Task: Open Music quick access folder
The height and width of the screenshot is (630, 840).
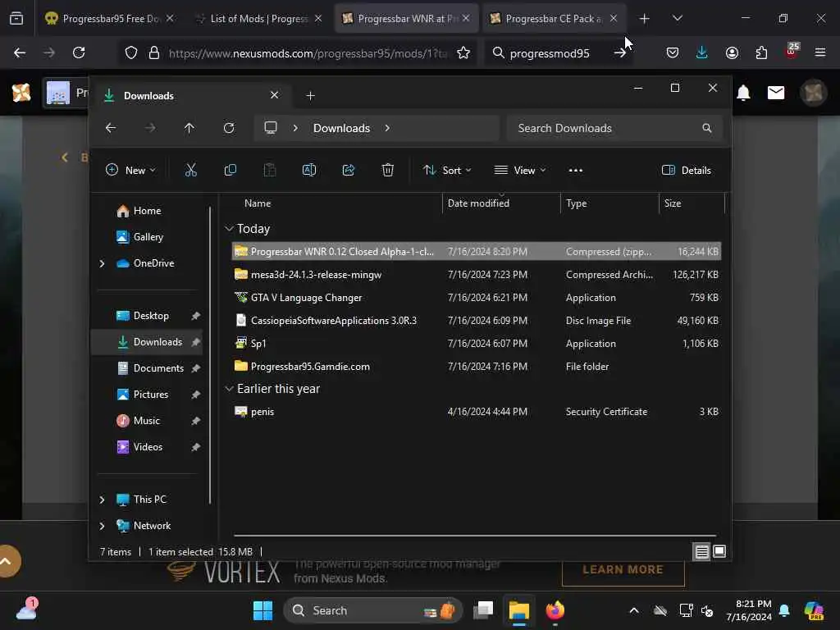Action: pos(146,421)
